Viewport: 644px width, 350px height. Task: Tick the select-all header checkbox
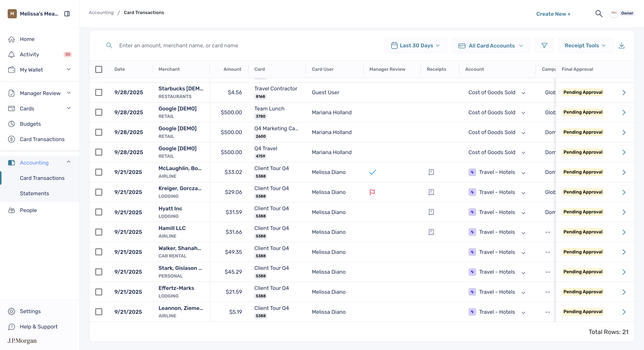[99, 69]
